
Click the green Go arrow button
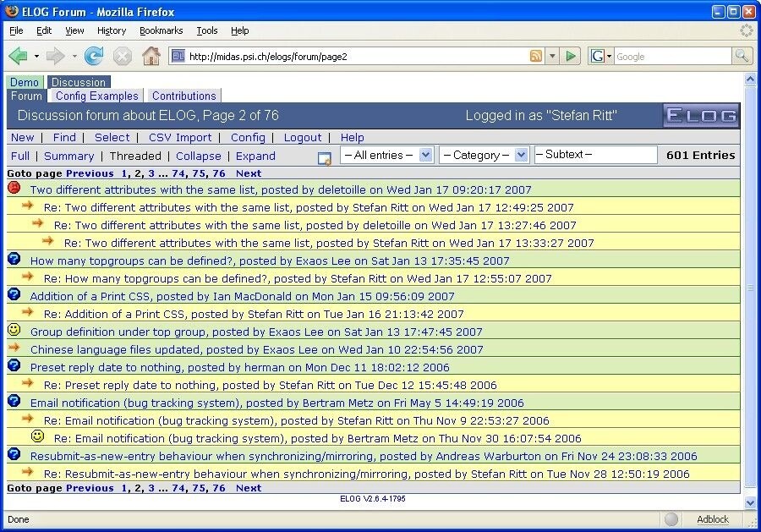click(572, 57)
